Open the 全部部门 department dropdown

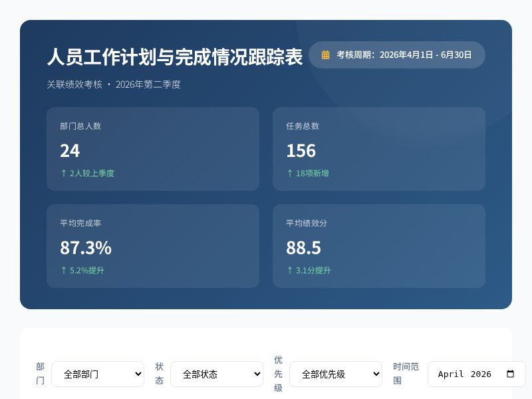[x=98, y=374]
